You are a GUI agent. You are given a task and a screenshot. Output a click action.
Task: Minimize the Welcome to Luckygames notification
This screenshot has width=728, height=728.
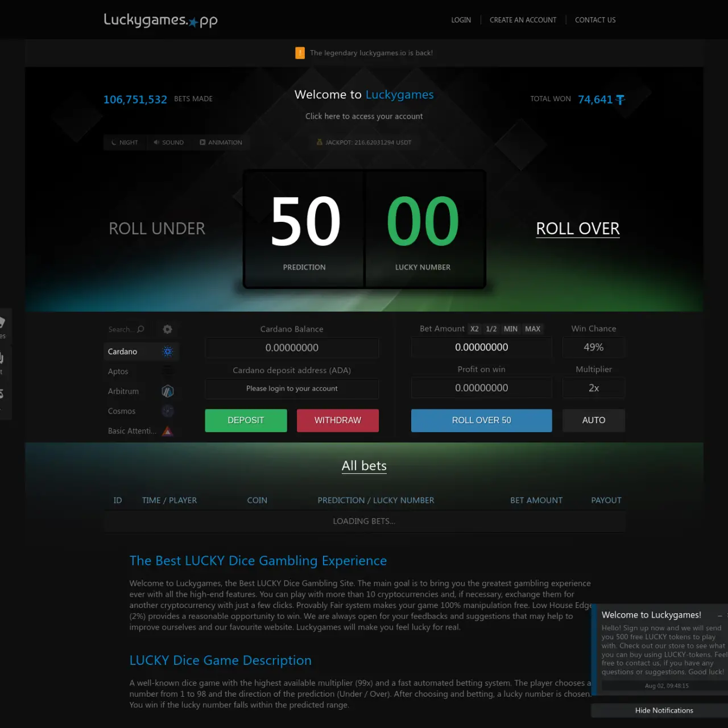(x=719, y=615)
